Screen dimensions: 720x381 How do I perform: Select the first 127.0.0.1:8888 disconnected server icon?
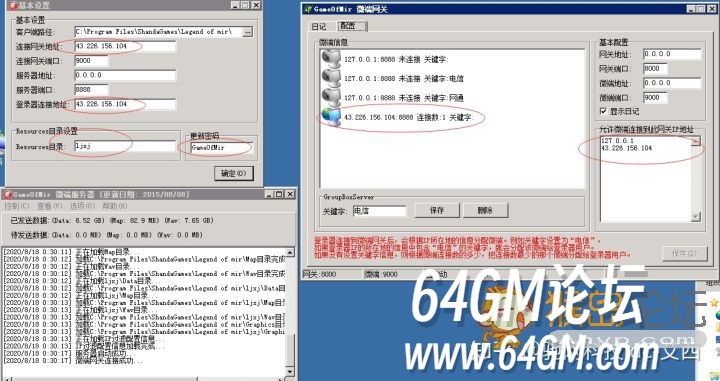pyautogui.click(x=331, y=59)
